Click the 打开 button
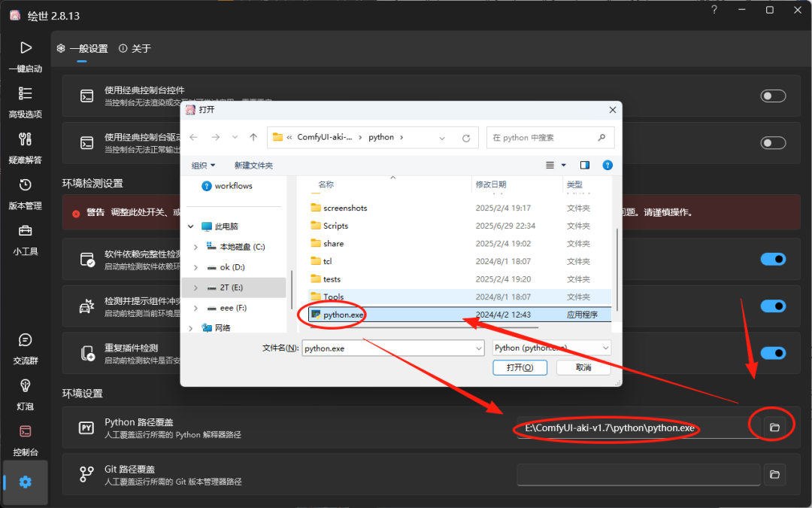The image size is (812, 508). (520, 367)
